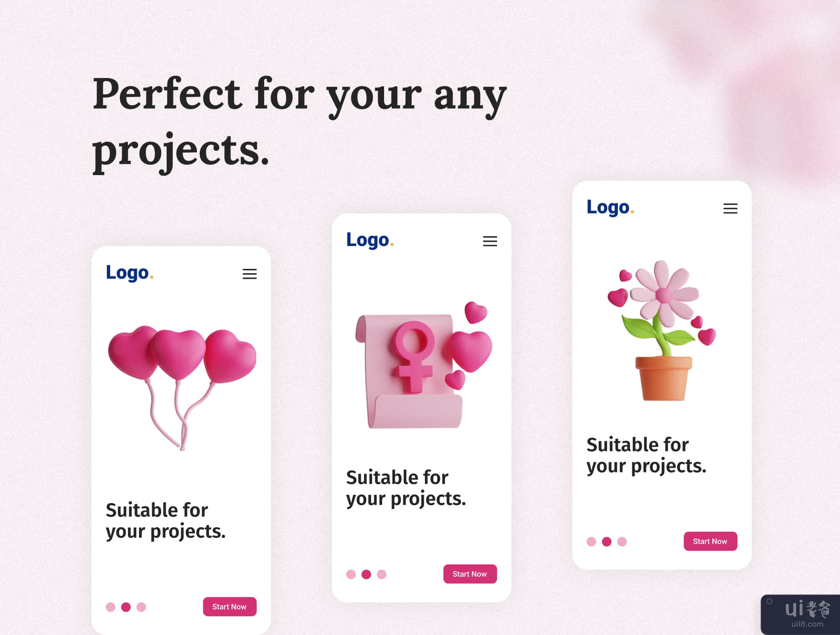Select first pagination dot on middle card
Screen dimensions: 840x635
pos(351,574)
